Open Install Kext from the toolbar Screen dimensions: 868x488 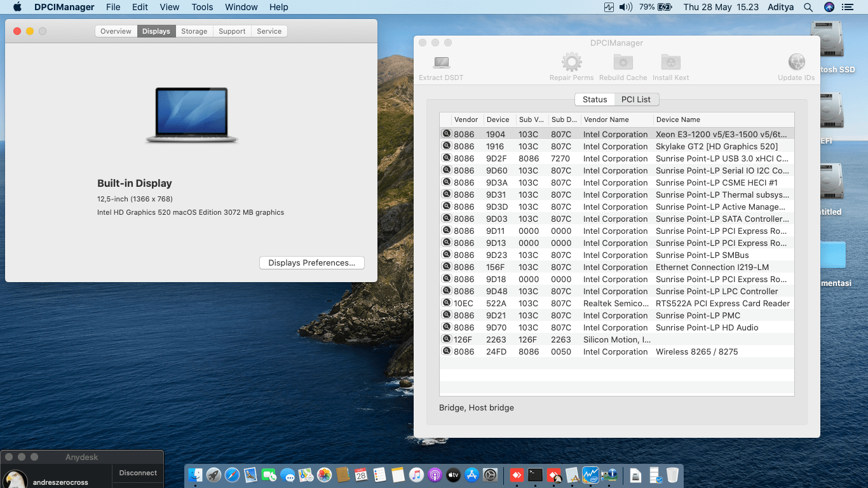[671, 62]
